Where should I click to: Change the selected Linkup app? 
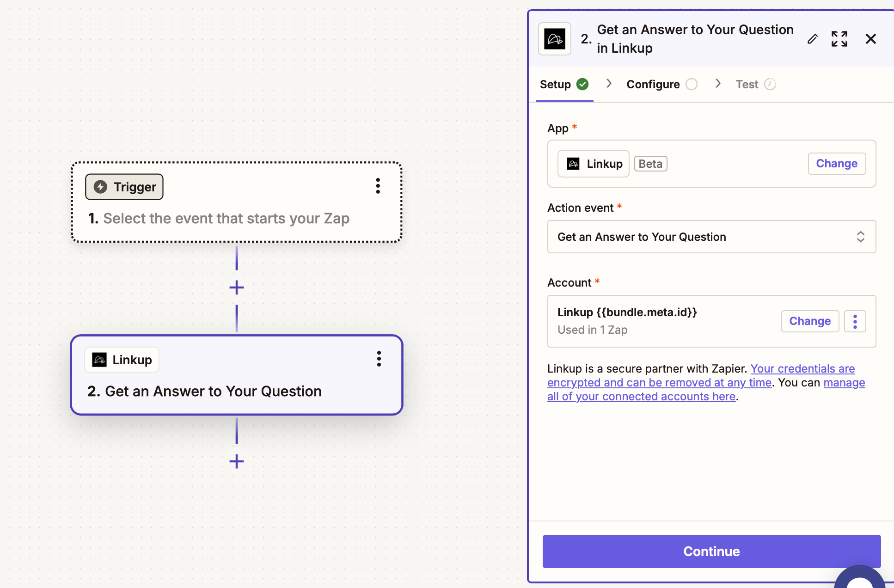pos(836,164)
